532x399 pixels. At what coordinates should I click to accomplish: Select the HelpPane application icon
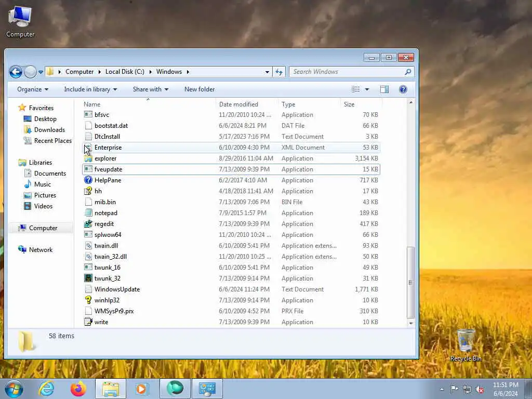coord(88,180)
